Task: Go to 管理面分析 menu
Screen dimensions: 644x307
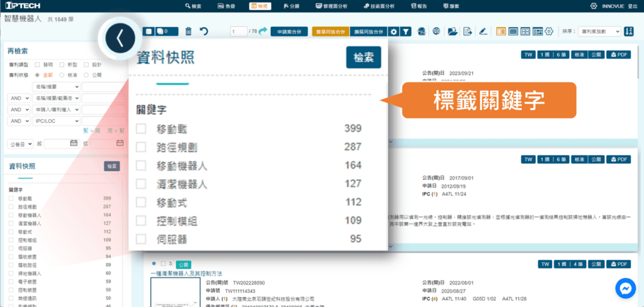Action: click(x=334, y=6)
